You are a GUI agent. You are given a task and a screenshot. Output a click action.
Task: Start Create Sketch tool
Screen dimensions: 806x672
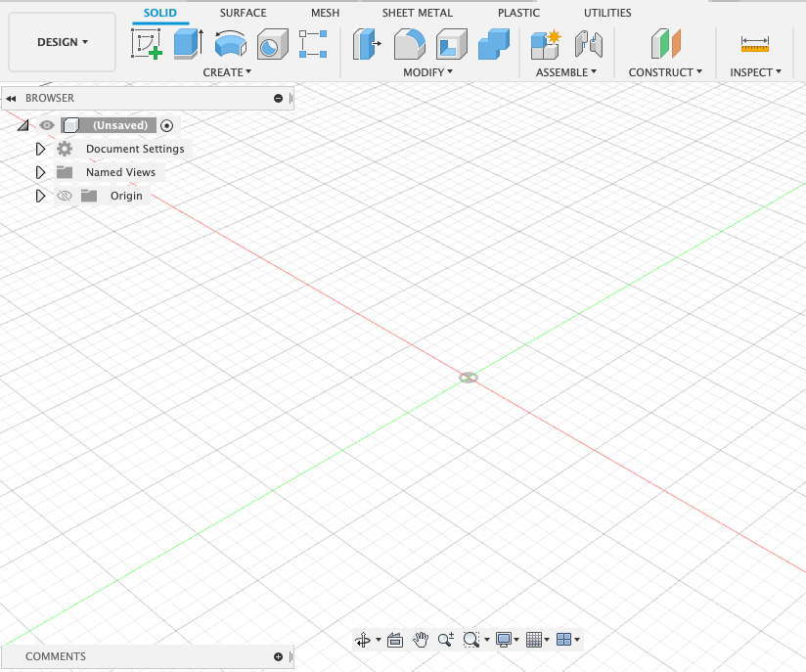[147, 44]
